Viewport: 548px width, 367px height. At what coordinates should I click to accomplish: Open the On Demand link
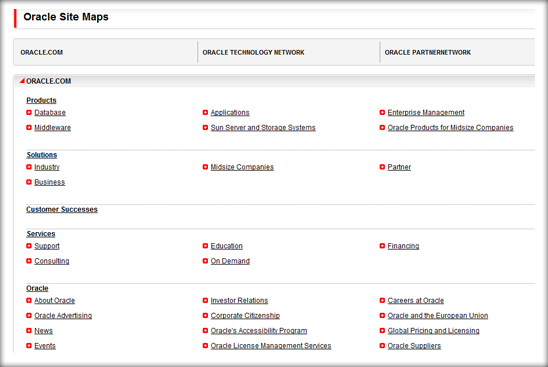(230, 261)
